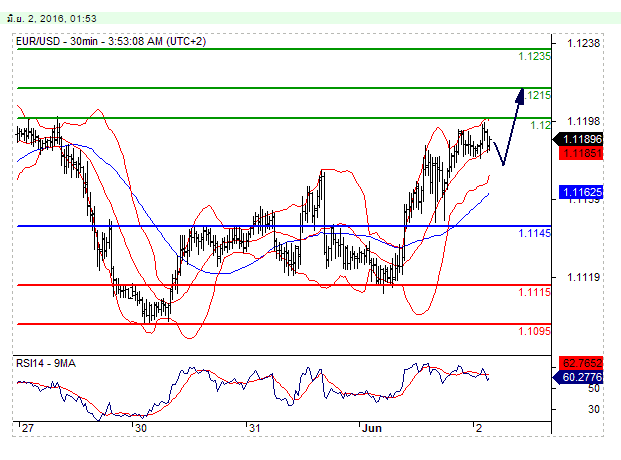Click the blue moving average tag 1.11625

click(581, 192)
